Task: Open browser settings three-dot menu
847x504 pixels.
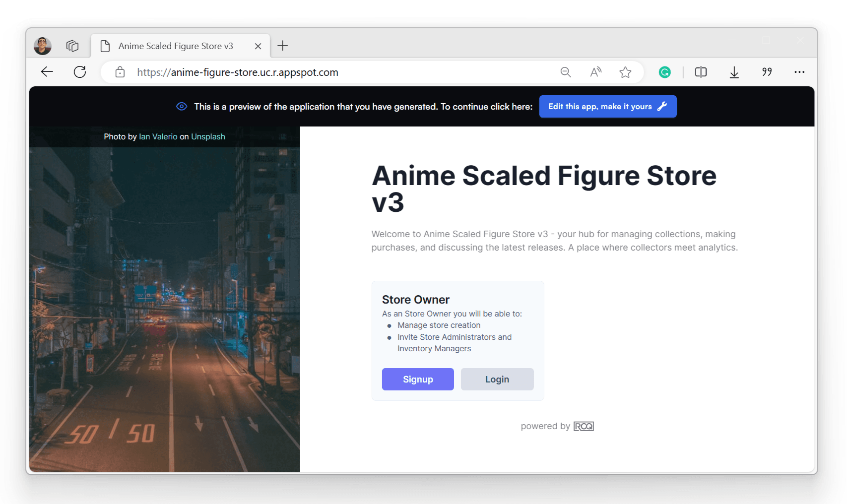Action: (x=799, y=72)
